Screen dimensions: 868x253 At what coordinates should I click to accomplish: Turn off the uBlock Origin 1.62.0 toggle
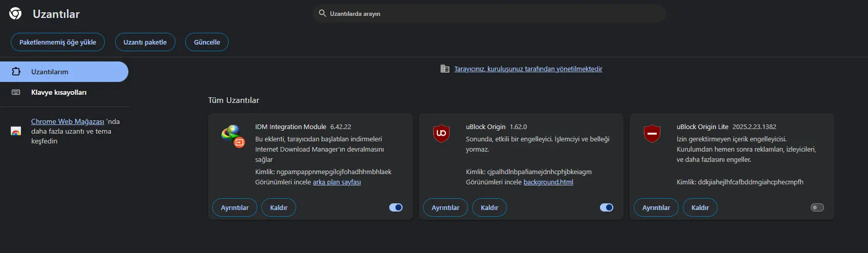pyautogui.click(x=607, y=207)
